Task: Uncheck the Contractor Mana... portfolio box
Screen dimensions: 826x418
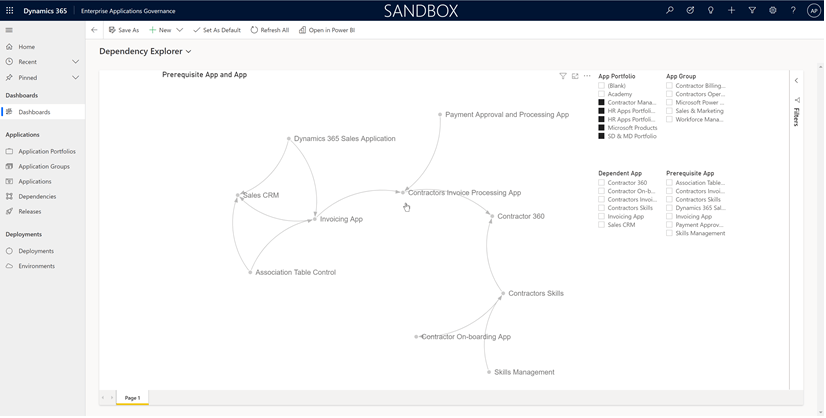Action: tap(602, 102)
